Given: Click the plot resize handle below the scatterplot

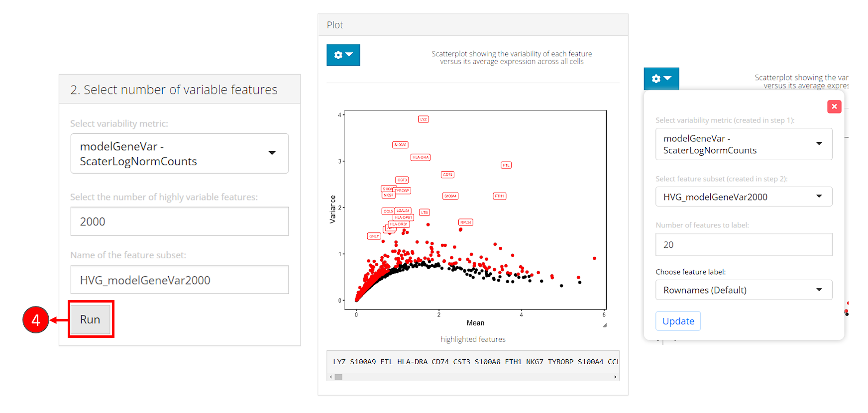Looking at the screenshot, I should coord(605,325).
